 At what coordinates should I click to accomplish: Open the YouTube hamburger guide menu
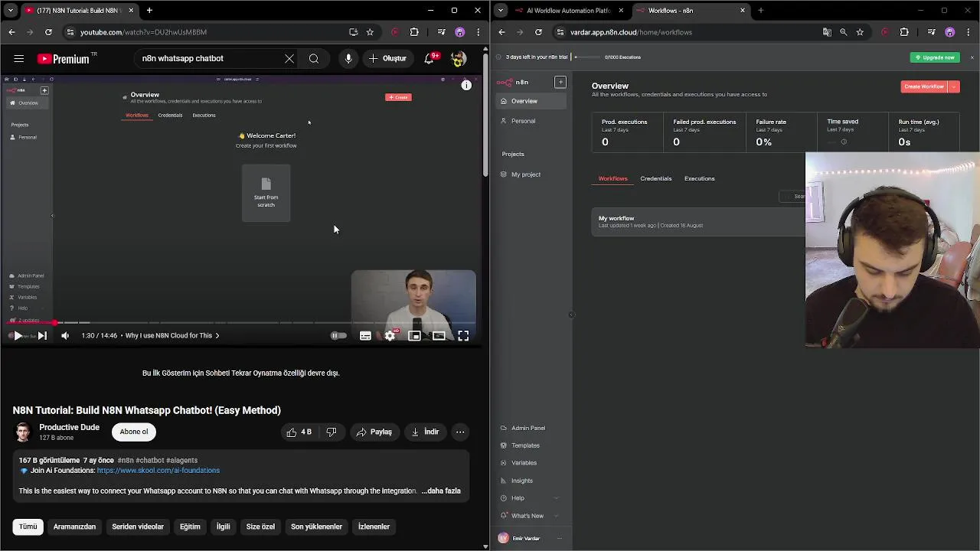[x=19, y=58]
